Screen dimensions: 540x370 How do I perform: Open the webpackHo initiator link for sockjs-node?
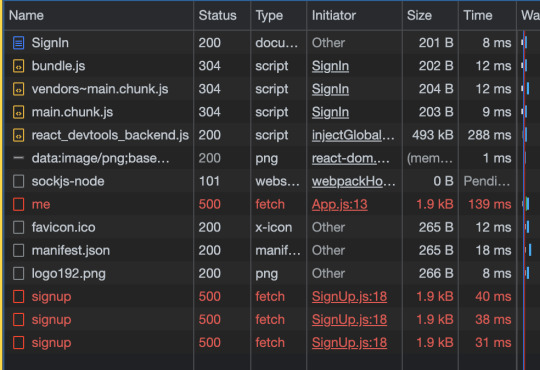coord(353,181)
